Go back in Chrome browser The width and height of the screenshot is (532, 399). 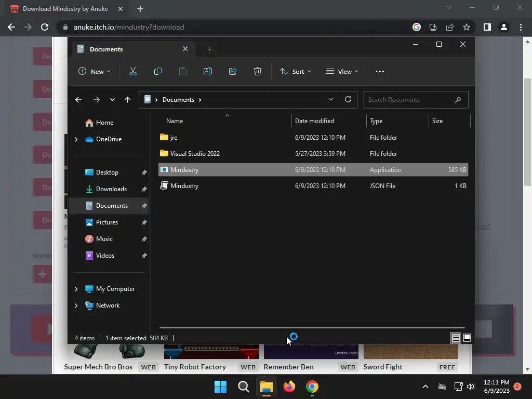click(11, 27)
